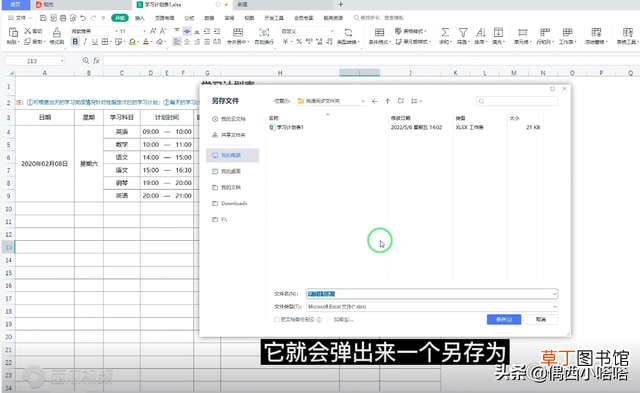Check the backup to cloud checkbox

pos(277,320)
